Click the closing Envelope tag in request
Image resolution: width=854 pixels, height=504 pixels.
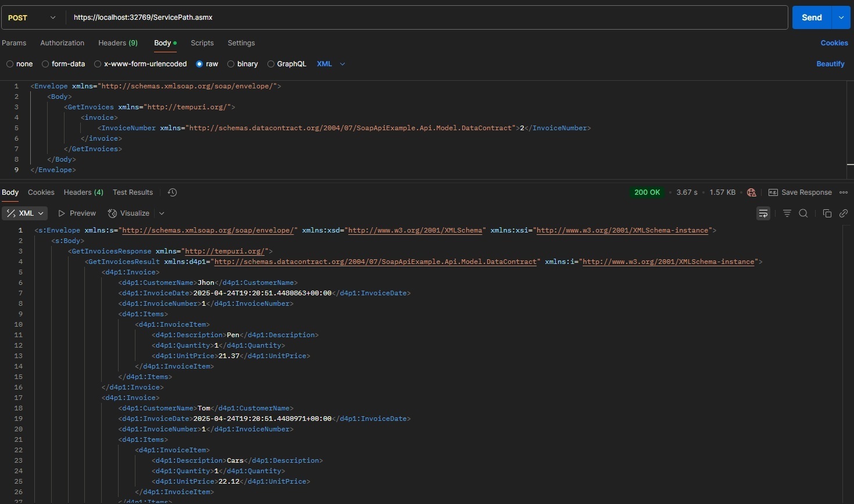(x=53, y=170)
